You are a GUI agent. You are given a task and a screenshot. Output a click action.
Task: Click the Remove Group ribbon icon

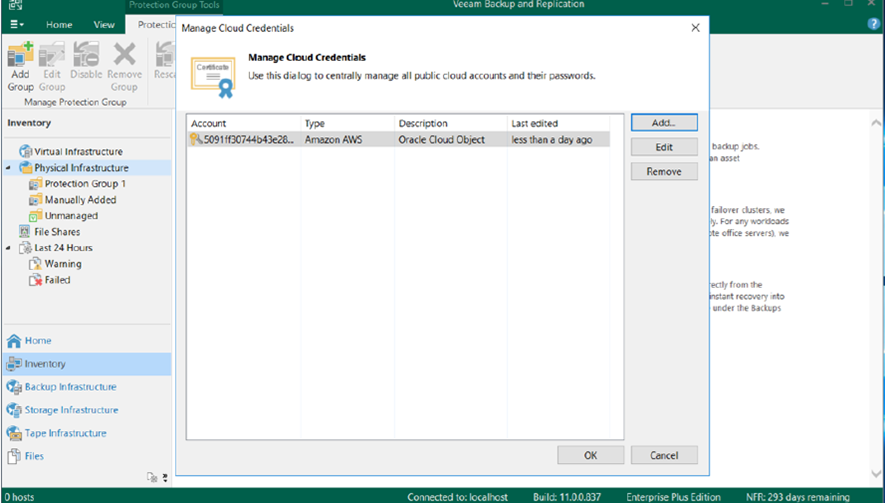click(124, 67)
